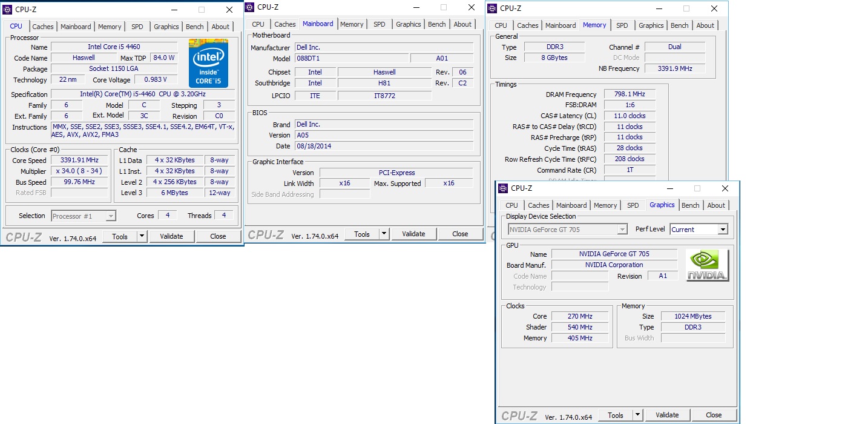Click Close button in CPU window footer

(x=218, y=236)
